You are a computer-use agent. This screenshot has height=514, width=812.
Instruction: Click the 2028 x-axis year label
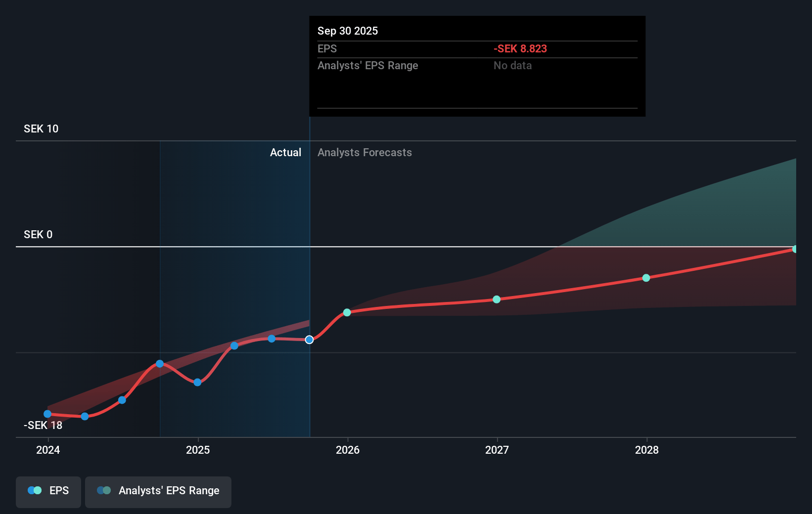click(x=647, y=450)
